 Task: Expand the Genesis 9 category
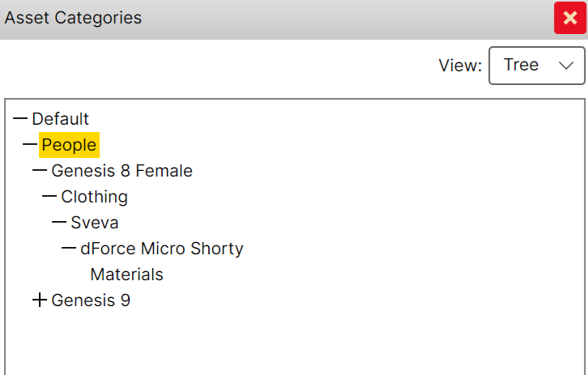pyautogui.click(x=40, y=300)
